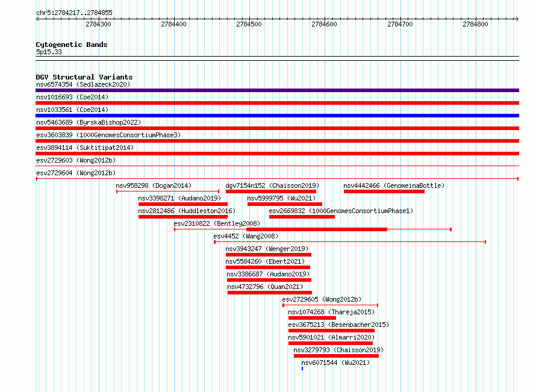Image resolution: width=536 pixels, height=392 pixels.
Task: Open nsv3943247 (Wenger2019) label
Action: pyautogui.click(x=267, y=249)
